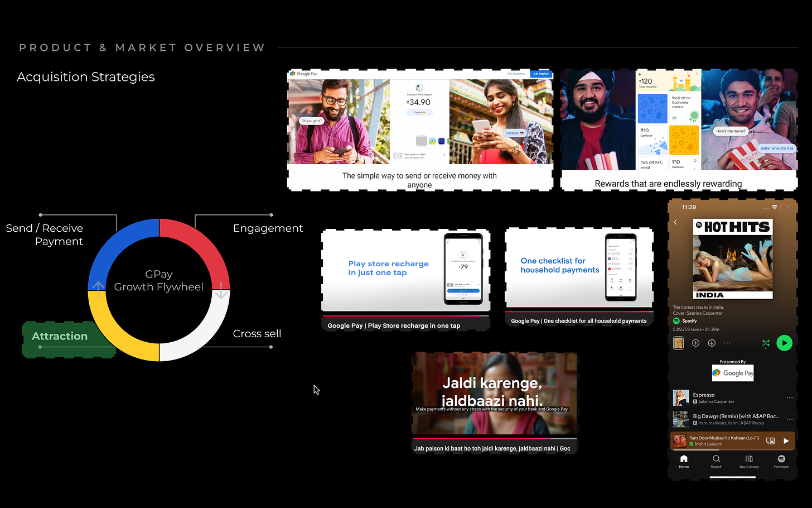Screen dimensions: 812x508
Task: Click the How's the movie? chat bubble
Action: coord(731,131)
